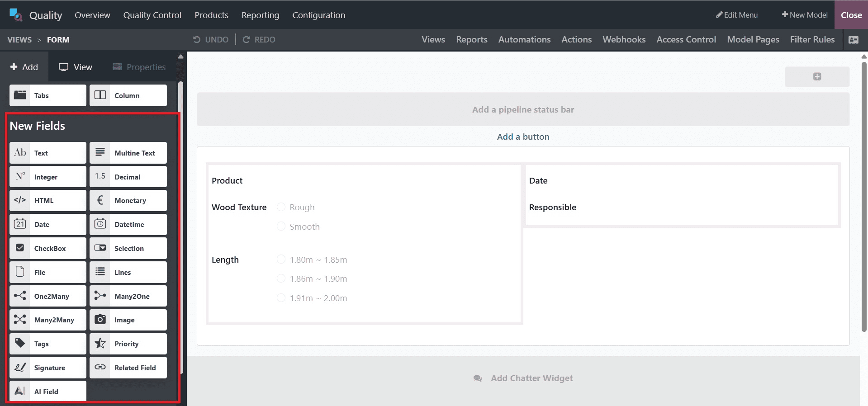Redo the last change
The height and width of the screenshot is (406, 868).
259,39
